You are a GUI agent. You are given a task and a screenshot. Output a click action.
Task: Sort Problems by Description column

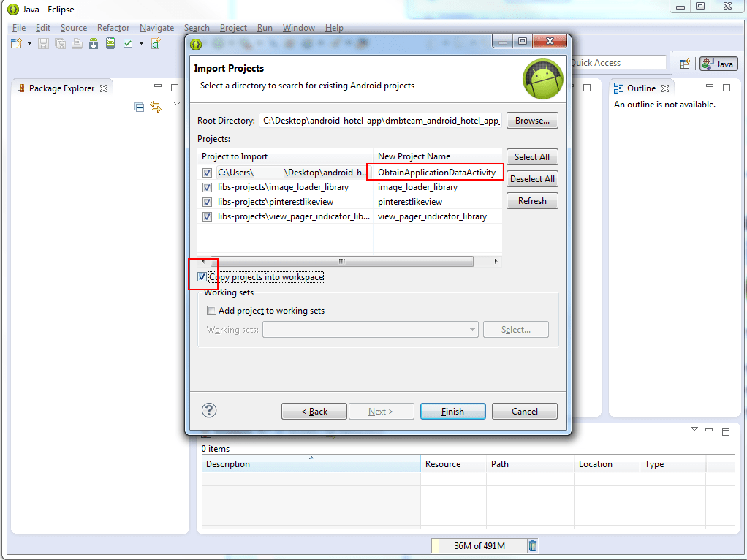(311, 463)
